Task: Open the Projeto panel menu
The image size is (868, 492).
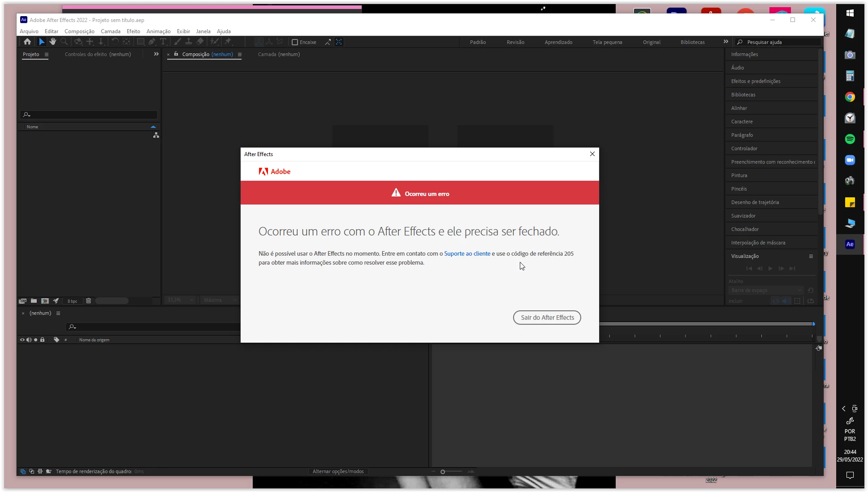Action: (x=46, y=54)
